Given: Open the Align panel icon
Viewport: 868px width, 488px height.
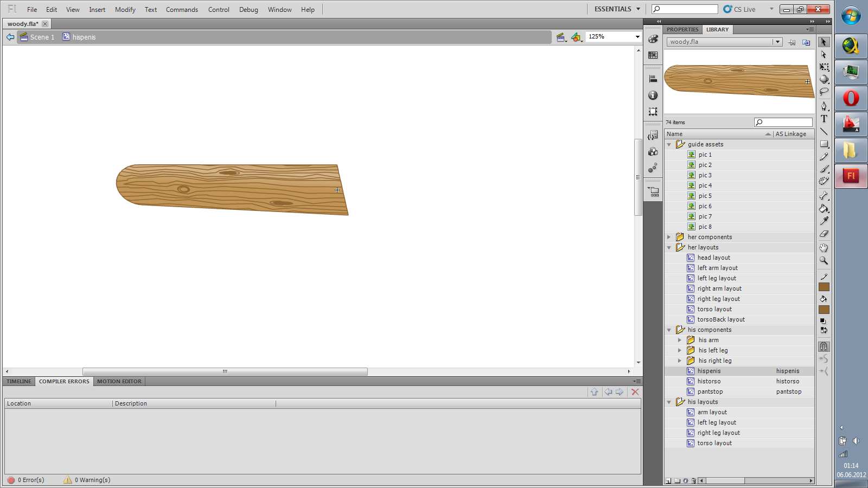Looking at the screenshot, I should 653,79.
